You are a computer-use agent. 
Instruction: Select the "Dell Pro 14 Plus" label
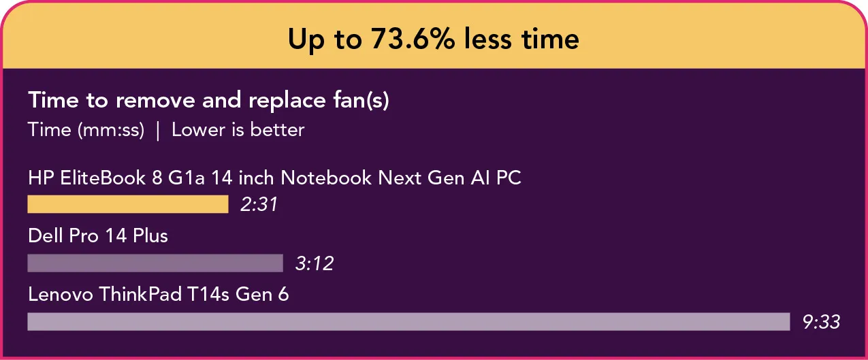98,236
